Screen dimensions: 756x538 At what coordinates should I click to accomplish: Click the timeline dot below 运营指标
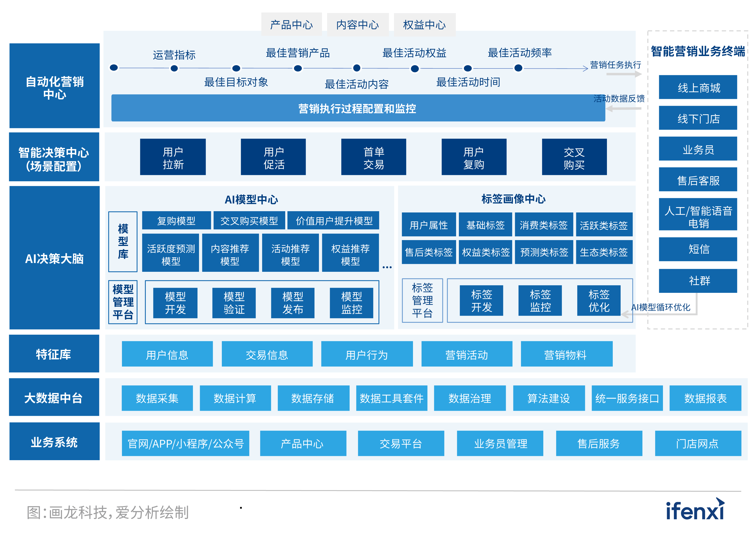[x=174, y=68]
